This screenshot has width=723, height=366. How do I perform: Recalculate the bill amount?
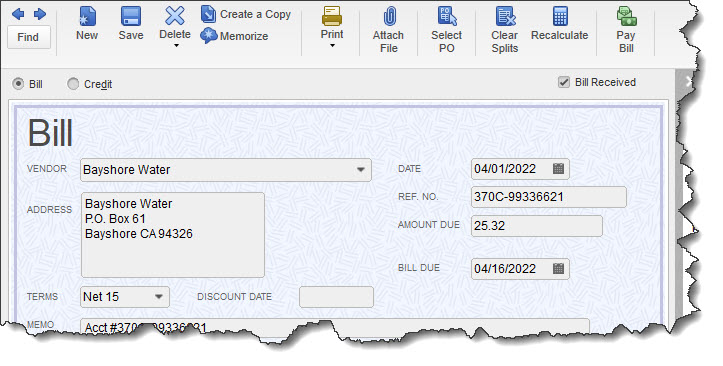(x=560, y=17)
